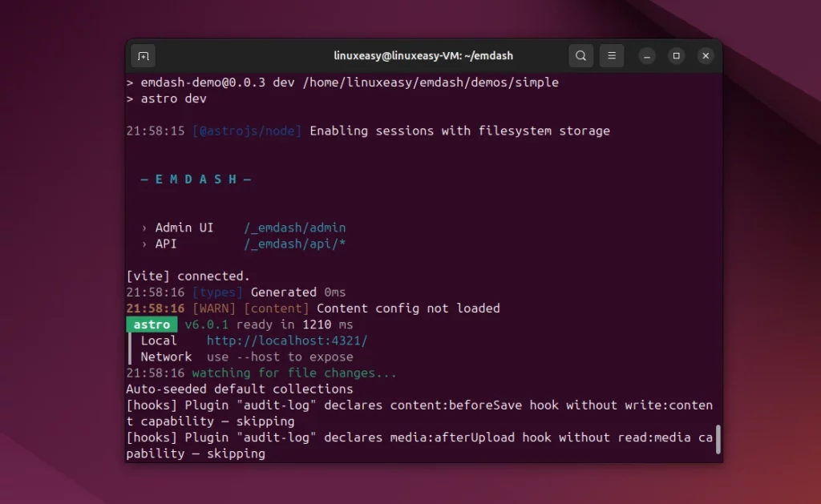The height and width of the screenshot is (504, 821).
Task: Open the /_emdash/api/* link
Action: [x=297, y=244]
